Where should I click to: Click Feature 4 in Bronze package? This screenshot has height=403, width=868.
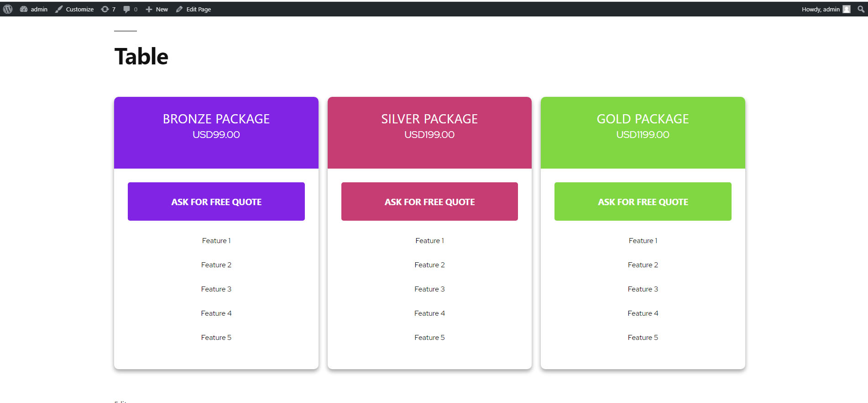[x=216, y=313]
